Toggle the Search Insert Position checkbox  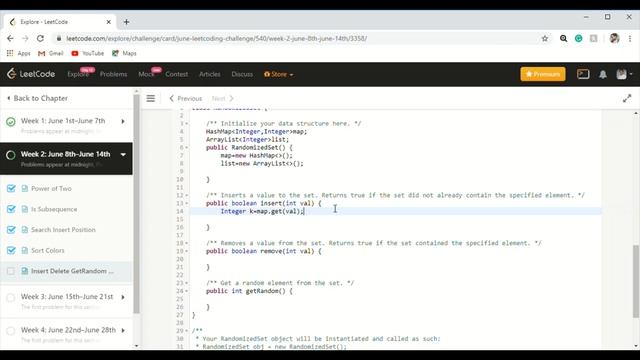coord(11,230)
